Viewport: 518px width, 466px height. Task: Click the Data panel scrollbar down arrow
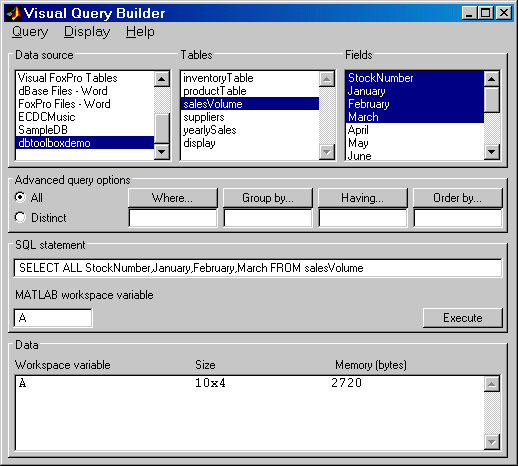coord(492,442)
